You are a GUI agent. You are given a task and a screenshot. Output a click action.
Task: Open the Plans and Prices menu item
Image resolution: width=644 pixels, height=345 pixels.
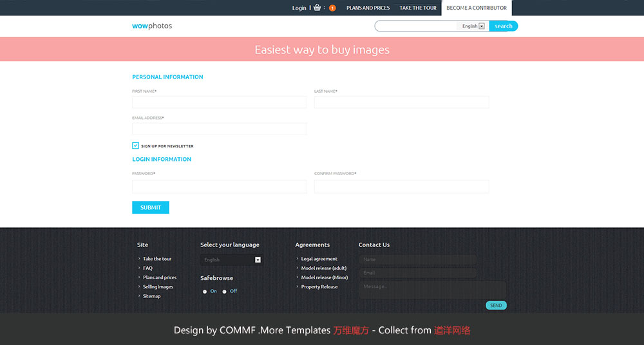tap(368, 8)
